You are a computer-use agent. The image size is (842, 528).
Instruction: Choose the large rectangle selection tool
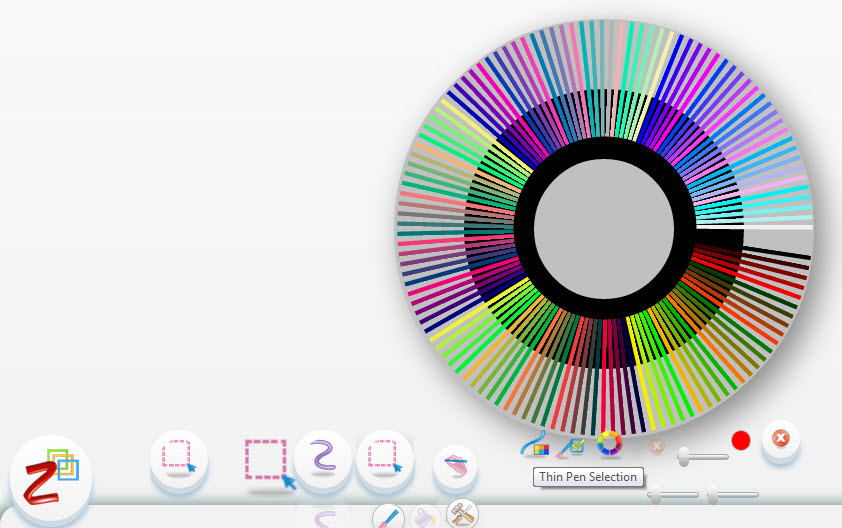point(267,461)
